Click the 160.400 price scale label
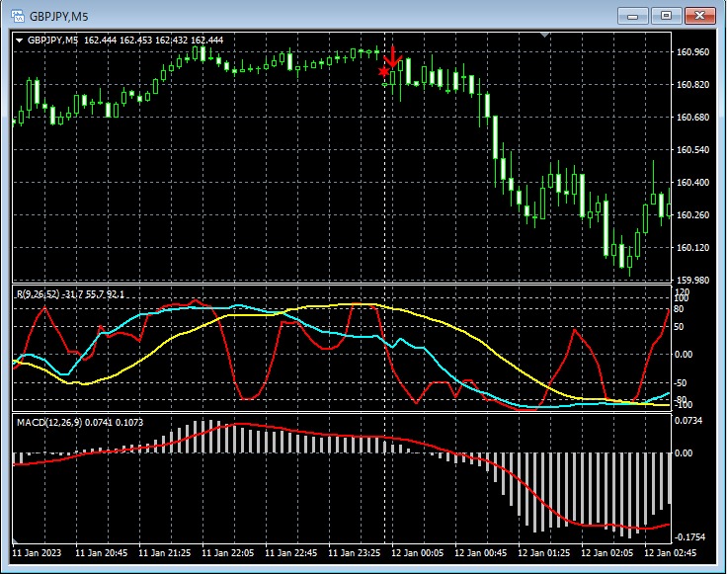 [x=693, y=182]
